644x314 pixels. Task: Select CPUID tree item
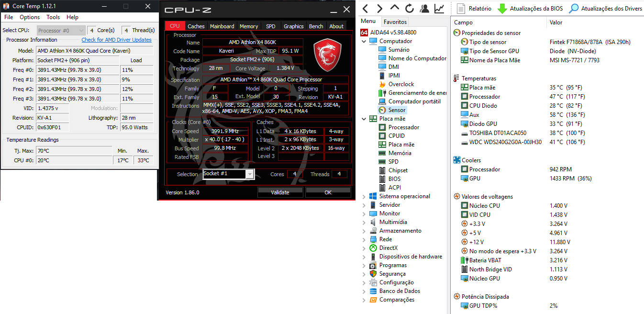[391, 136]
